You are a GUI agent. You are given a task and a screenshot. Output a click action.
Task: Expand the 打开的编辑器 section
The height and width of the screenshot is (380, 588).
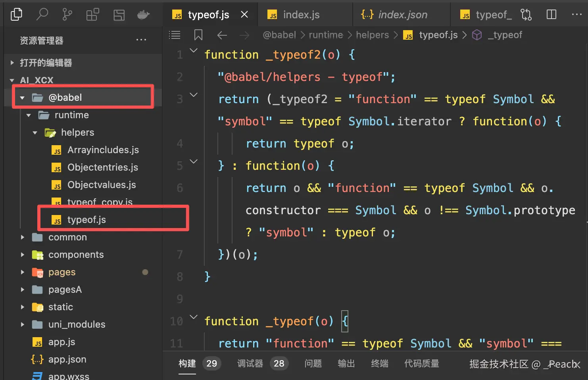click(83, 63)
